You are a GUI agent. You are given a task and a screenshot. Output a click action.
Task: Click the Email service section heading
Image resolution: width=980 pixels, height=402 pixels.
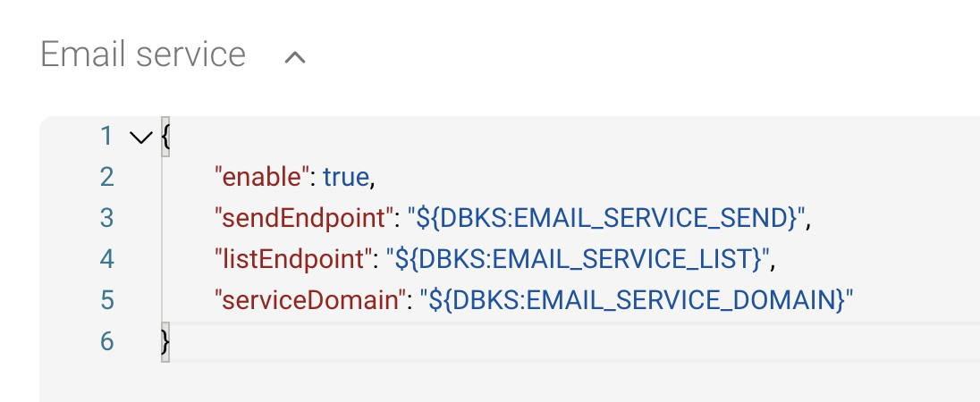(x=143, y=55)
